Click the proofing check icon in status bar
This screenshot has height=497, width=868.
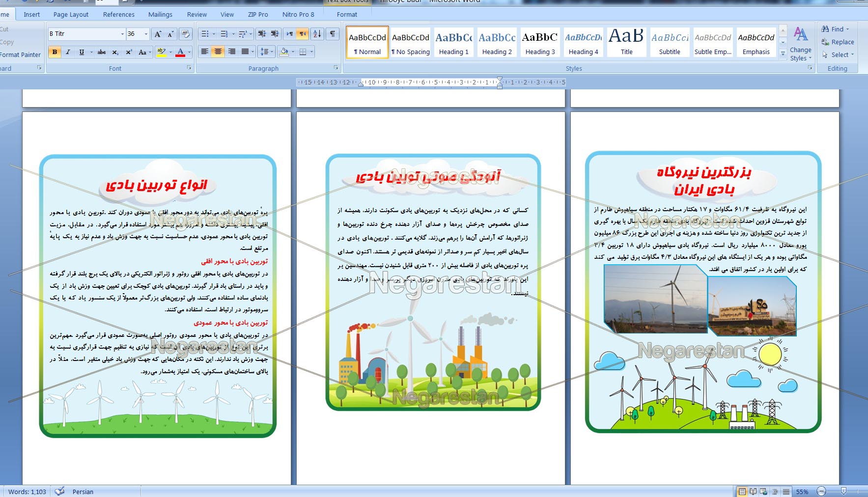click(x=59, y=491)
